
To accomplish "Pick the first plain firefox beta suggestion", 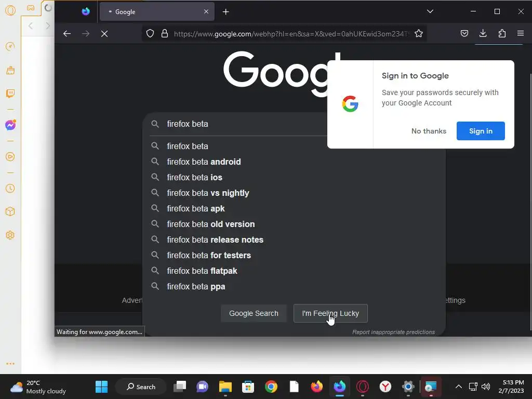I will click(x=236, y=146).
